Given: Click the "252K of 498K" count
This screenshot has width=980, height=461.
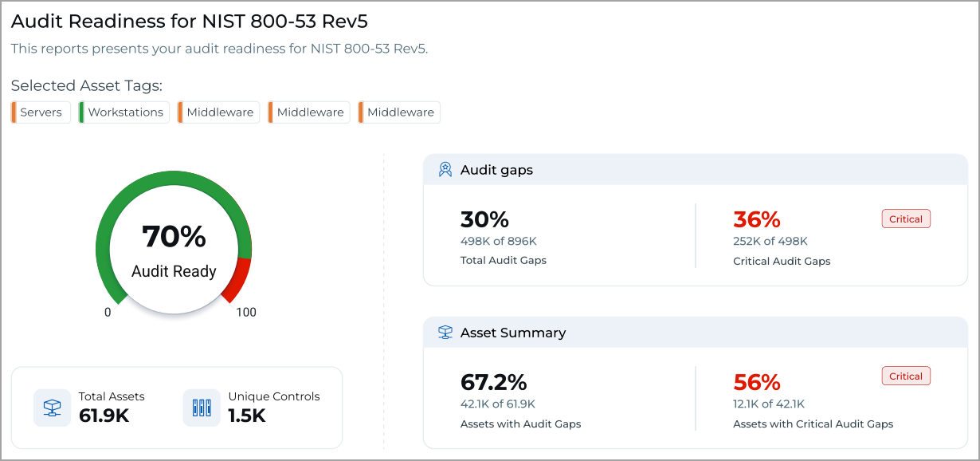Looking at the screenshot, I should 770,241.
